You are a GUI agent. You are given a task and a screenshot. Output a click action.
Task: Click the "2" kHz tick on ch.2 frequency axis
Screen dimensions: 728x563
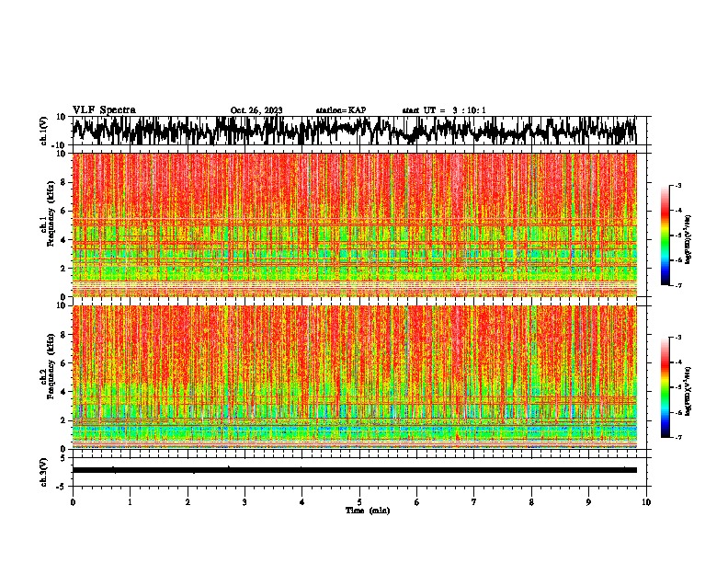[x=63, y=420]
